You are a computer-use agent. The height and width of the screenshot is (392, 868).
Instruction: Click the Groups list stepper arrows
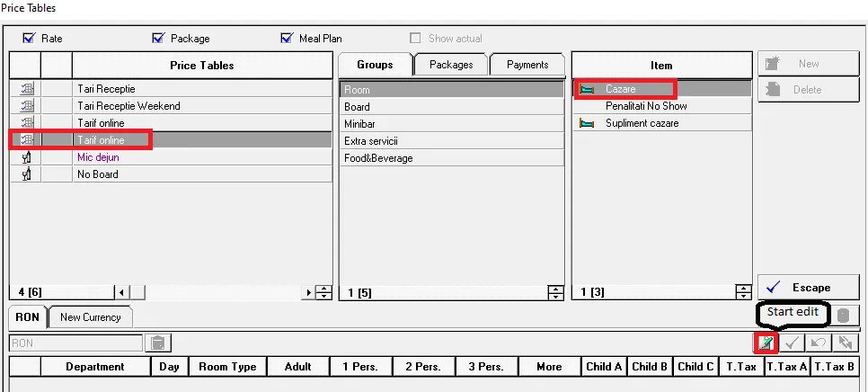coord(555,292)
